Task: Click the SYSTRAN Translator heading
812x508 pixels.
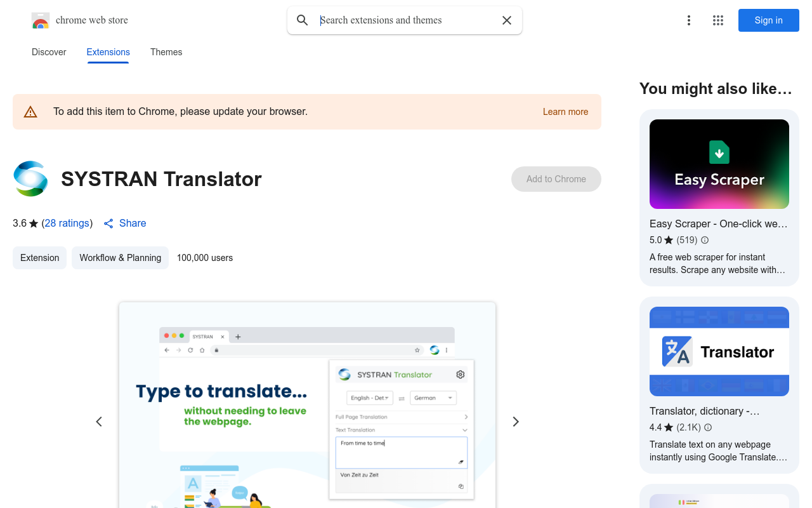Action: pos(161,179)
